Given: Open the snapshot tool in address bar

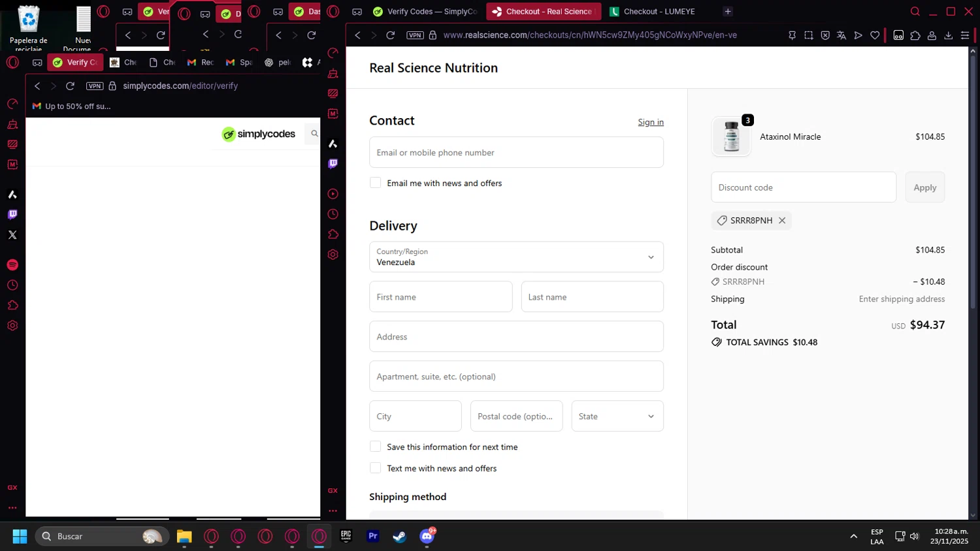Looking at the screenshot, I should (809, 35).
